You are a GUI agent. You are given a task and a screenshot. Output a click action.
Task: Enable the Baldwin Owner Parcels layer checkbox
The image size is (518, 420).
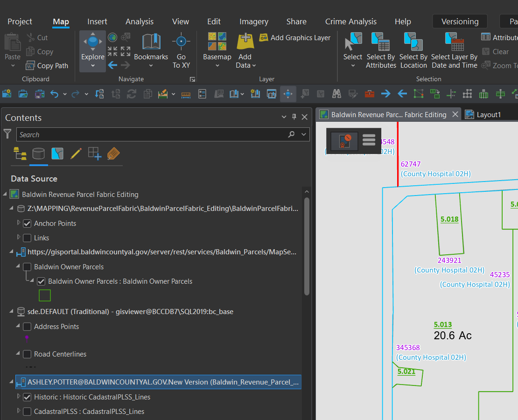27,266
